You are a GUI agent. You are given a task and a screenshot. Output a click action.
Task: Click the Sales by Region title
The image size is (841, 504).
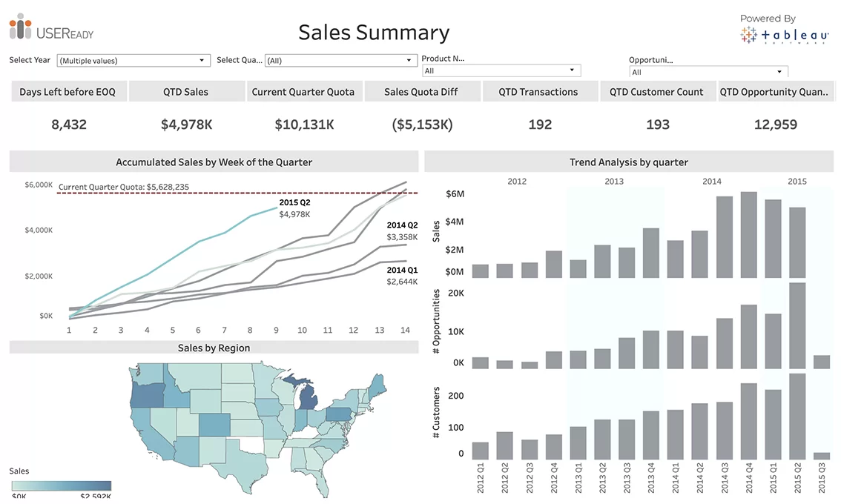tap(214, 348)
